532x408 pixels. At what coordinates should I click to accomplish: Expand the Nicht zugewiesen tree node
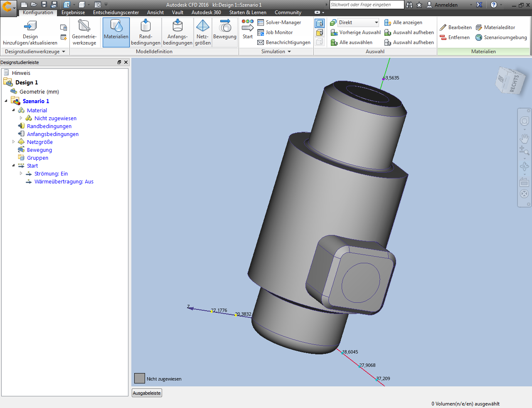21,118
